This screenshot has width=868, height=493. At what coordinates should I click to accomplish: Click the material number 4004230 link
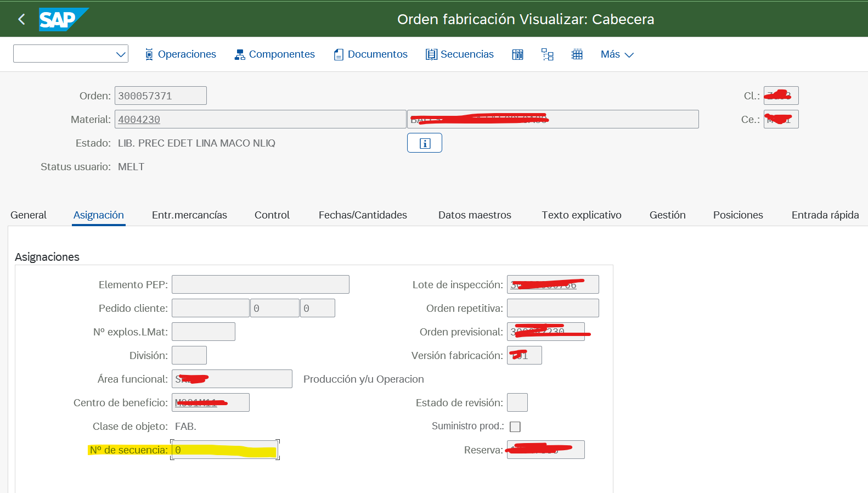pos(139,120)
